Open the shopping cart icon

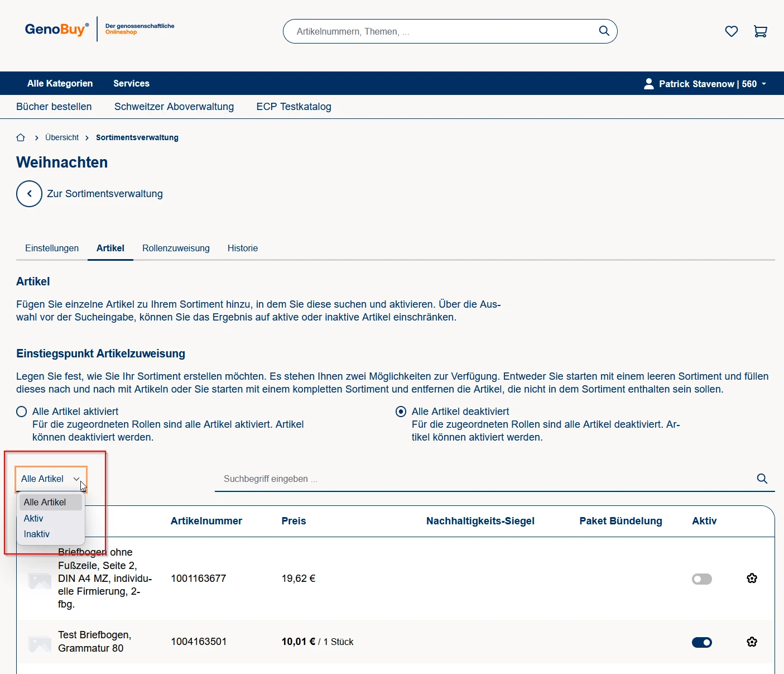[760, 31]
